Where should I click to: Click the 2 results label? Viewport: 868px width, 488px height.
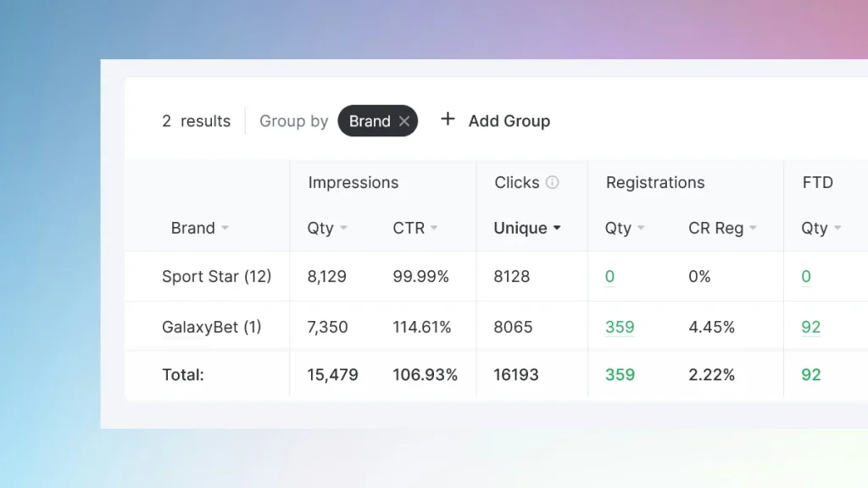[196, 121]
